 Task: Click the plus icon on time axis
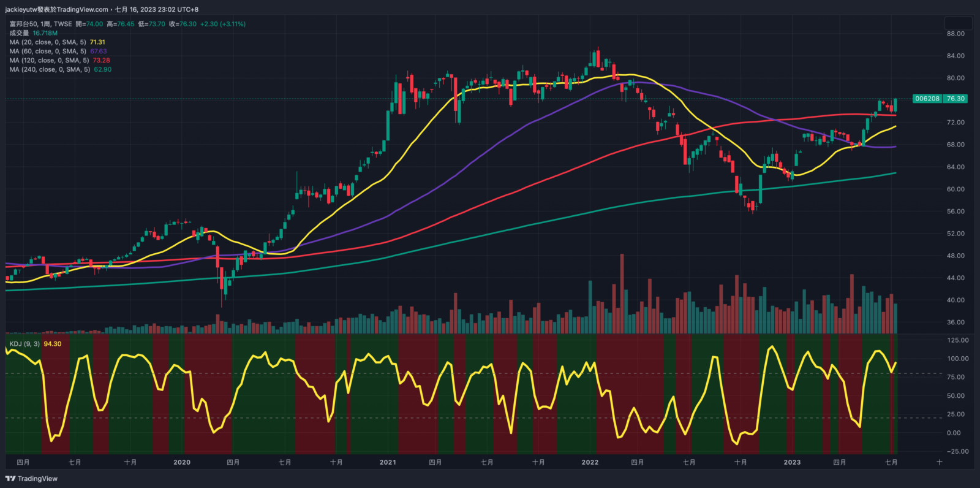[939, 462]
